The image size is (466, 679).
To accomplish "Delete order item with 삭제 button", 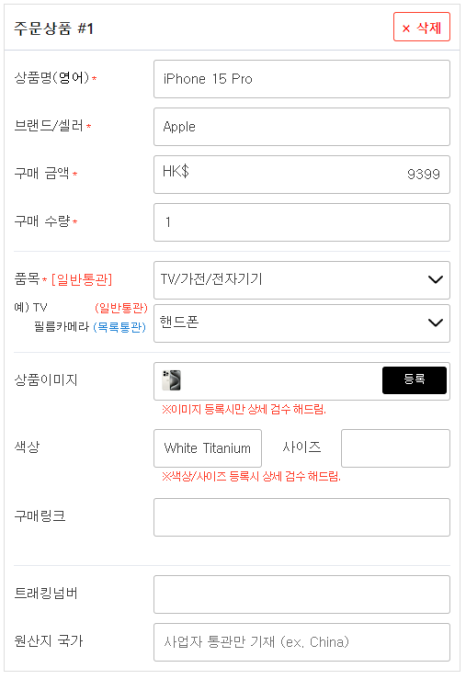I will (421, 27).
